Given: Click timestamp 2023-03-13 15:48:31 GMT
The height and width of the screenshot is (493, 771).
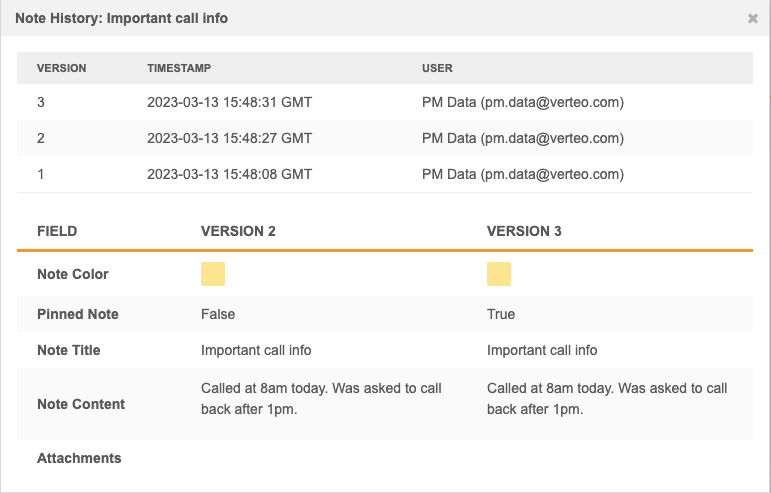Looking at the screenshot, I should 229,102.
